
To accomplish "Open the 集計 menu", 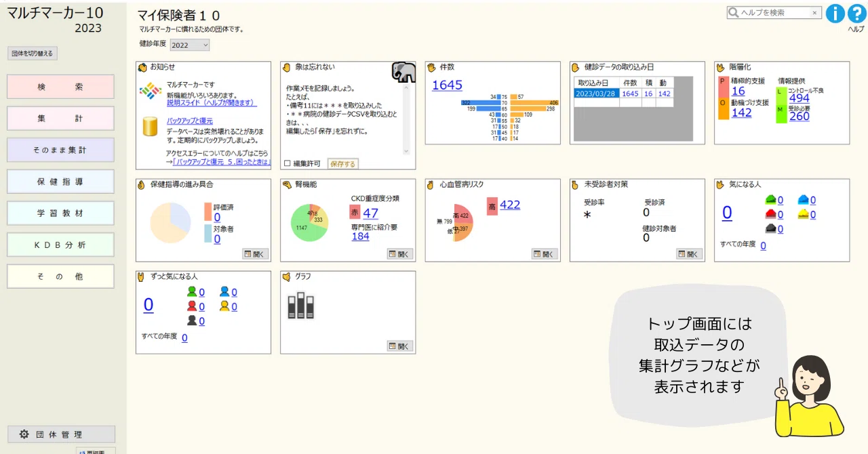I will click(61, 118).
